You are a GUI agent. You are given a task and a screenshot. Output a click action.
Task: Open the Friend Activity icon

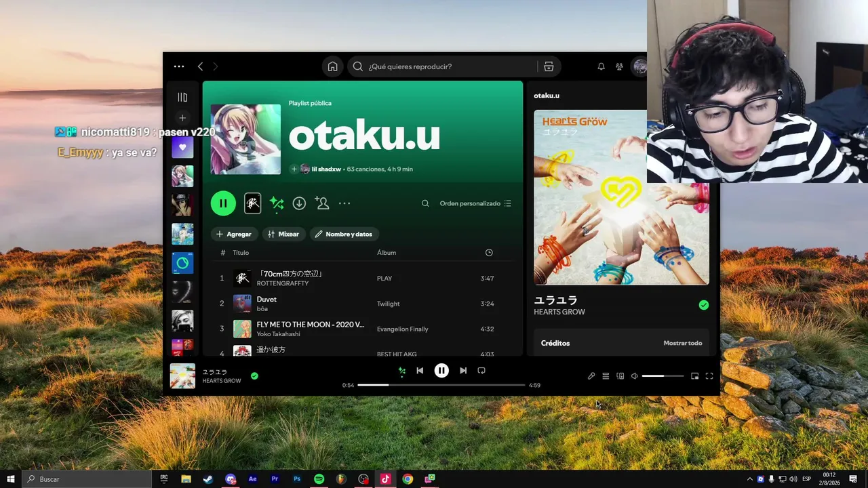[x=619, y=66]
